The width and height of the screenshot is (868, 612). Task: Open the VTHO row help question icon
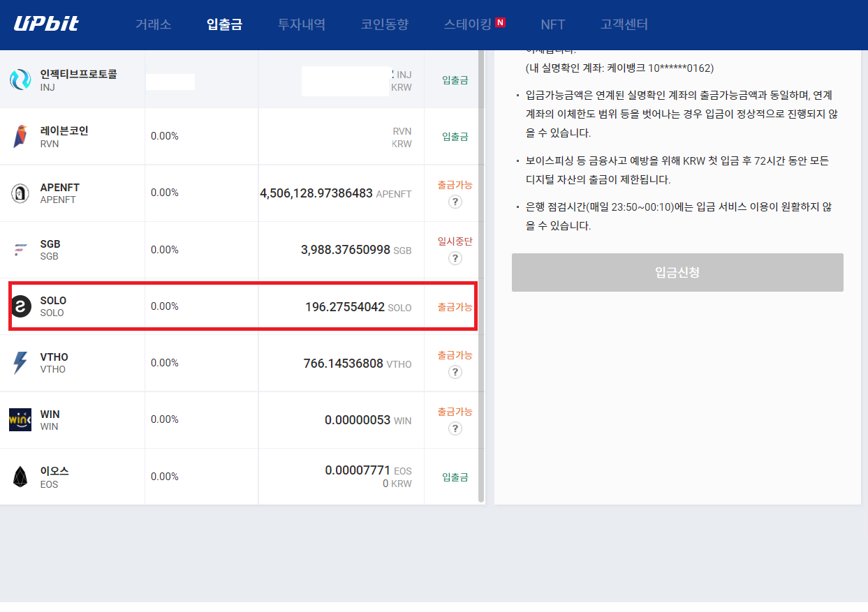click(455, 372)
